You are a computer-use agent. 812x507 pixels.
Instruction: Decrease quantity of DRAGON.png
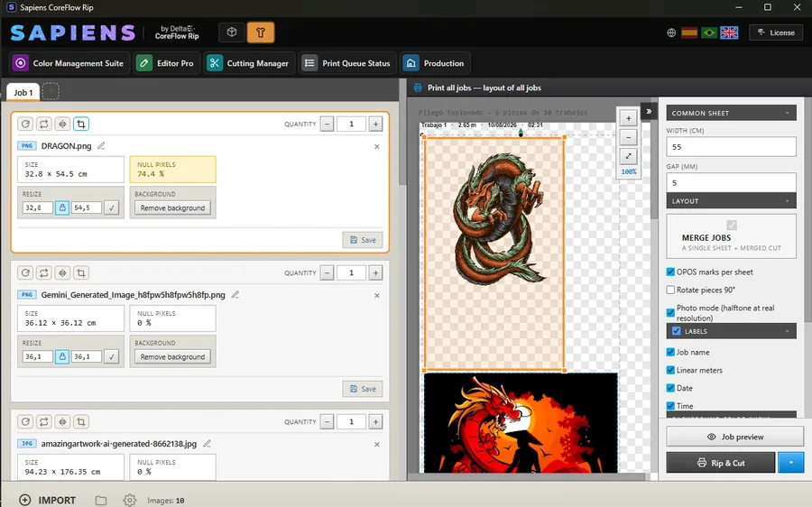327,124
